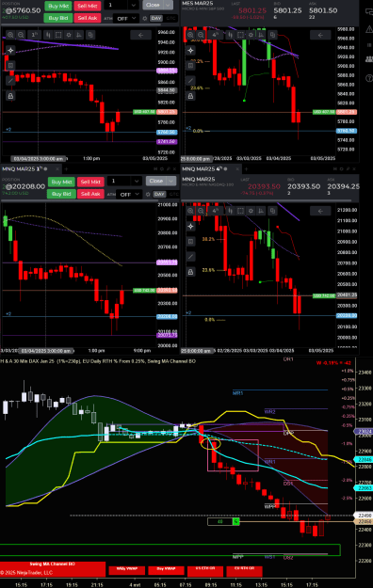
Task: Zoom out on the MNQ 4h chart
Action: tap(201, 211)
